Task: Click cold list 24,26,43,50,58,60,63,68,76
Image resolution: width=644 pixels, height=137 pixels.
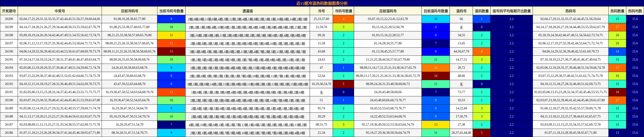Action: click(x=129, y=68)
